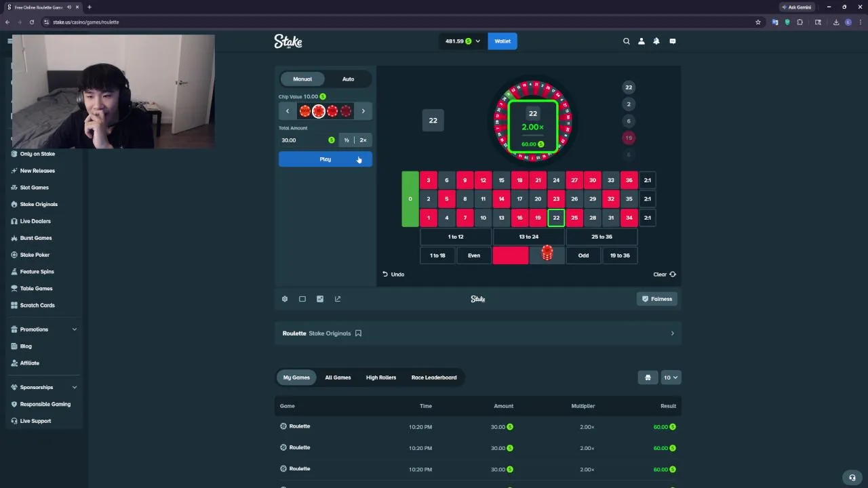This screenshot has height=488, width=868.
Task: Click the Total Amount input field
Action: click(308, 140)
